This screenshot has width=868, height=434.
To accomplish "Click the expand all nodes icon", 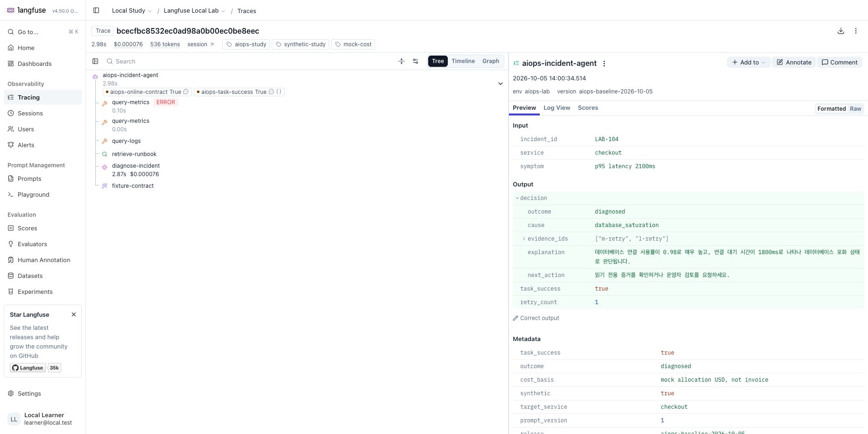I will click(402, 61).
